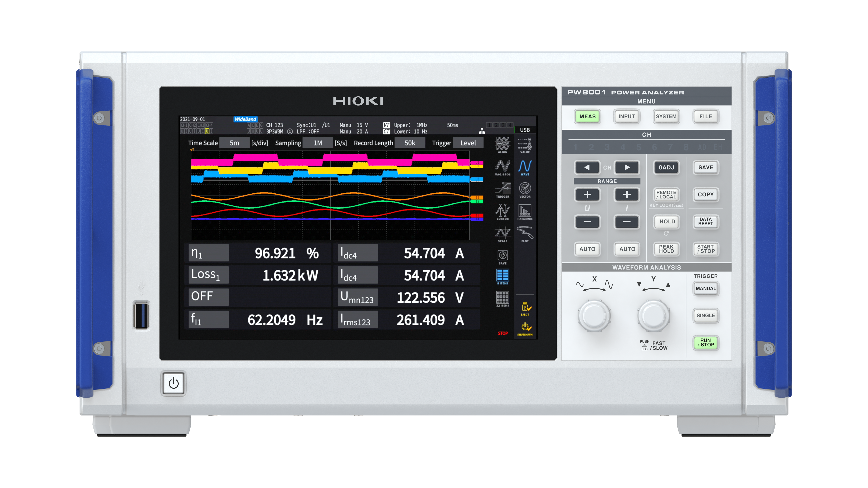The width and height of the screenshot is (868, 488).
Task: Toggle the PEAK HOLD key
Action: click(x=666, y=249)
